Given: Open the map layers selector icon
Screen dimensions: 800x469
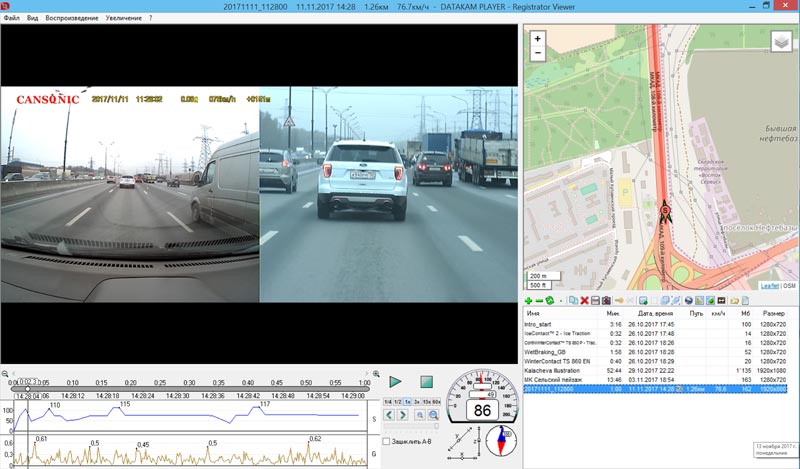Looking at the screenshot, I should click(782, 41).
